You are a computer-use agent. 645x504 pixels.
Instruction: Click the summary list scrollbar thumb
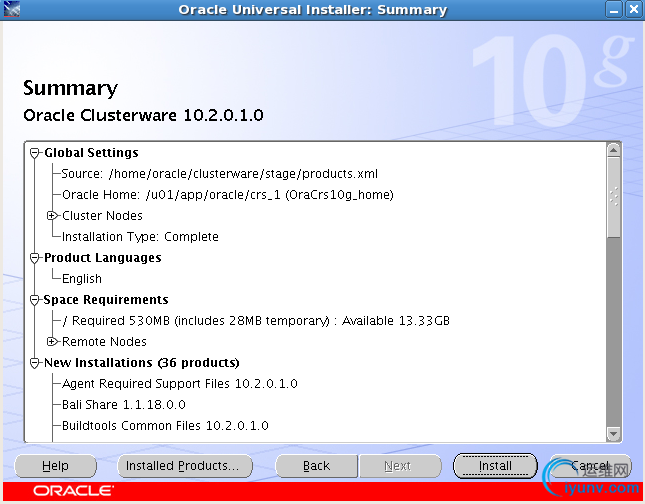(613, 197)
